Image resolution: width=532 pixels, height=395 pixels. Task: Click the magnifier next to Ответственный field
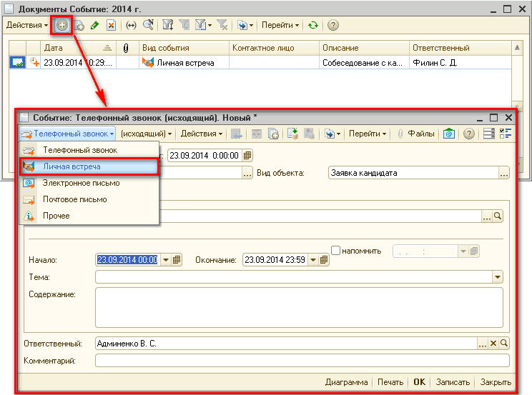[505, 344]
